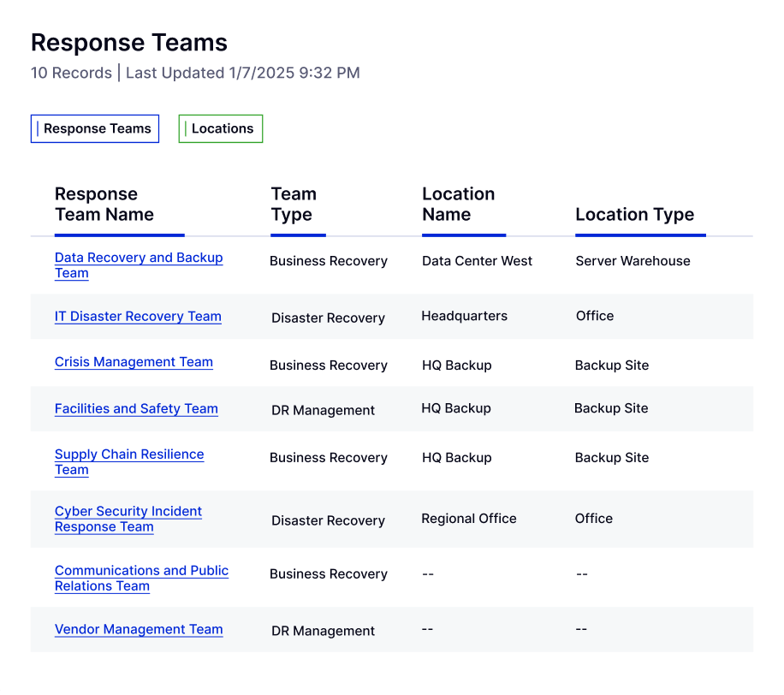Select the Data Center West cell
Viewport: 784px width, 695px height.
point(477,261)
